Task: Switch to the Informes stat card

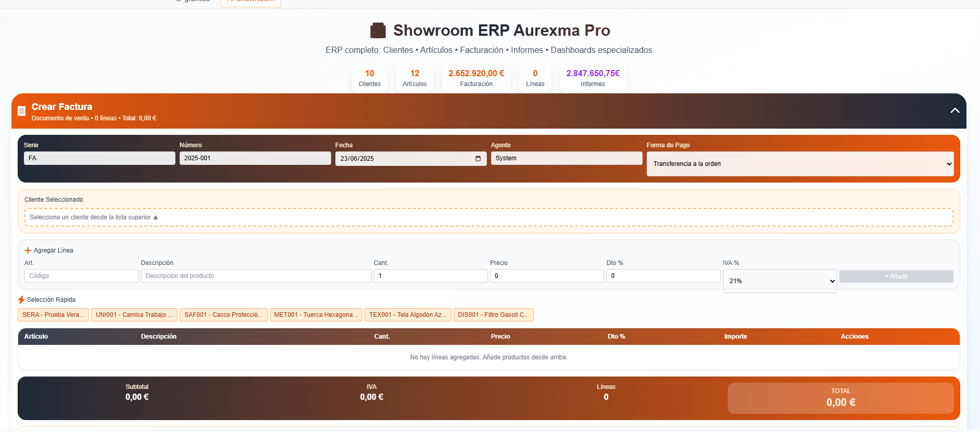Action: 593,78
